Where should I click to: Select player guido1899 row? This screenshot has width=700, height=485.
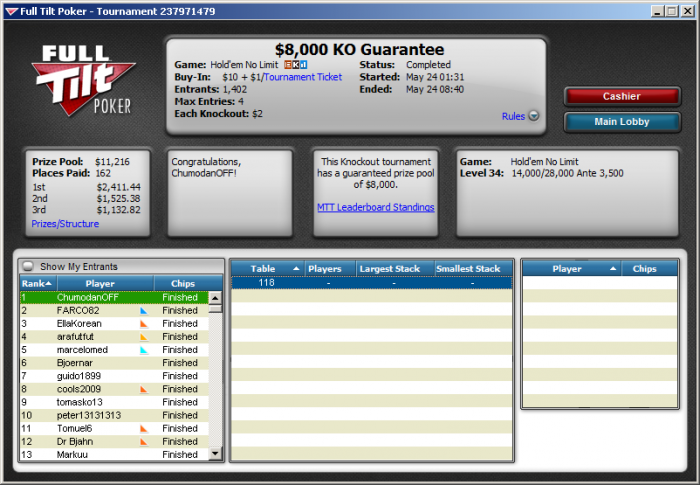[x=114, y=376]
